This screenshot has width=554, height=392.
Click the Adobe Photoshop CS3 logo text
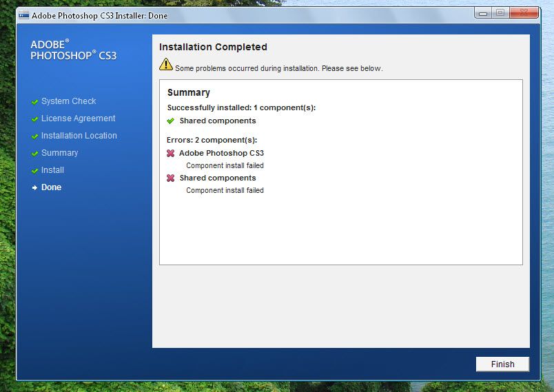point(73,50)
